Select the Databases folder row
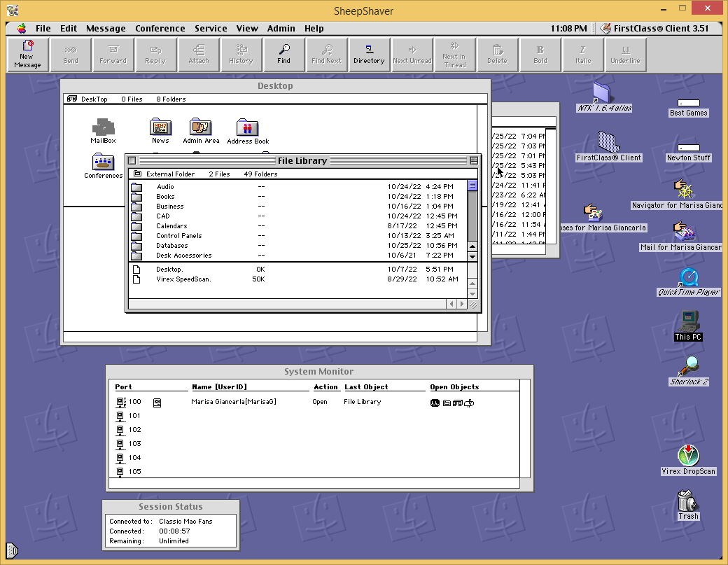The height and width of the screenshot is (565, 728). [x=298, y=245]
